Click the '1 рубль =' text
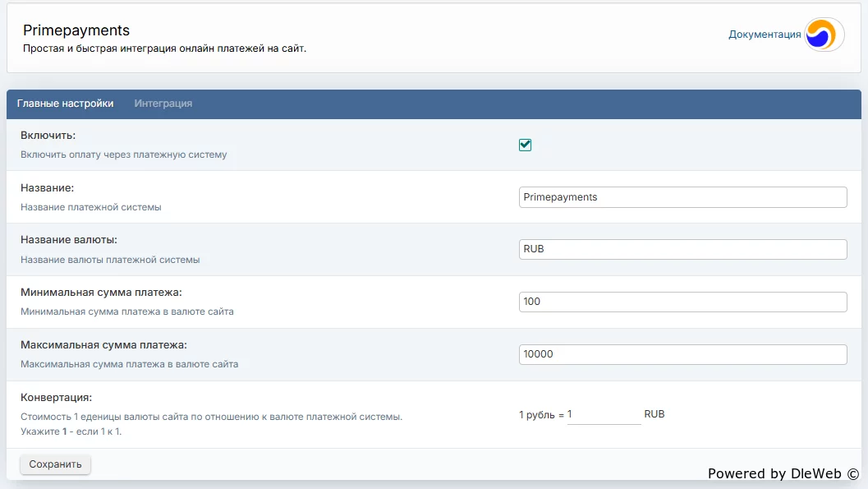 click(541, 415)
